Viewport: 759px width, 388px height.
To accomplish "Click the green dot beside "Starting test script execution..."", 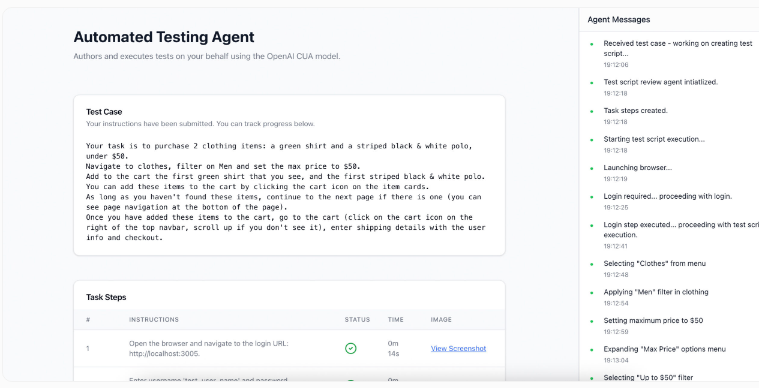I will pos(592,140).
